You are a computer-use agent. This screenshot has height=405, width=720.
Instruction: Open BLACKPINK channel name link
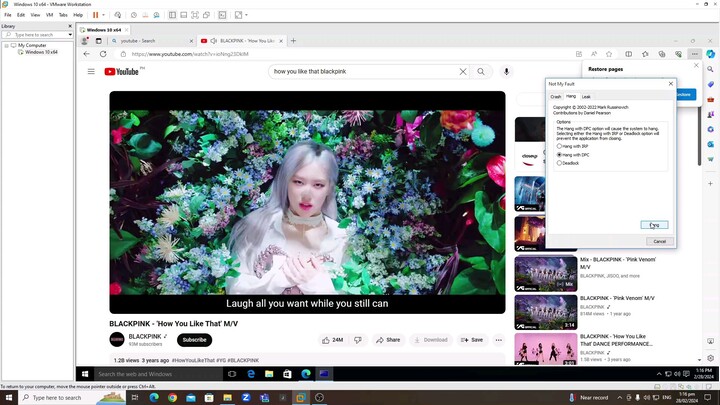point(145,337)
